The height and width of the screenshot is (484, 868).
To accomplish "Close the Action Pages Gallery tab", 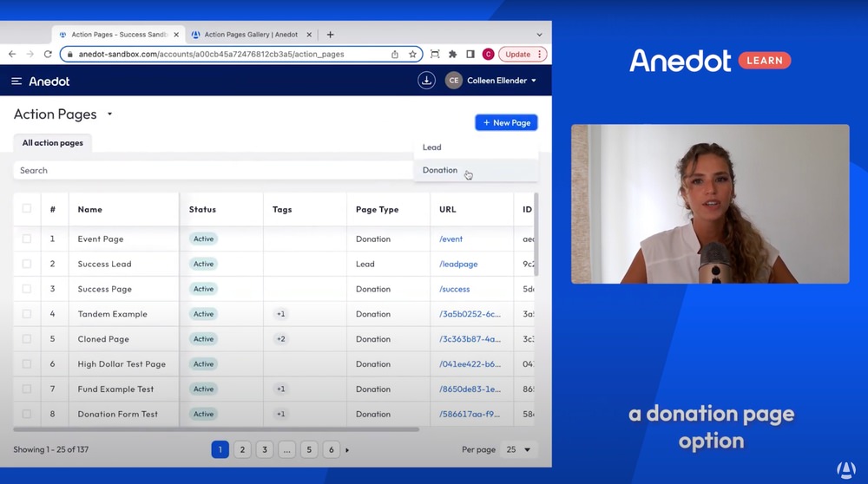I will (309, 35).
